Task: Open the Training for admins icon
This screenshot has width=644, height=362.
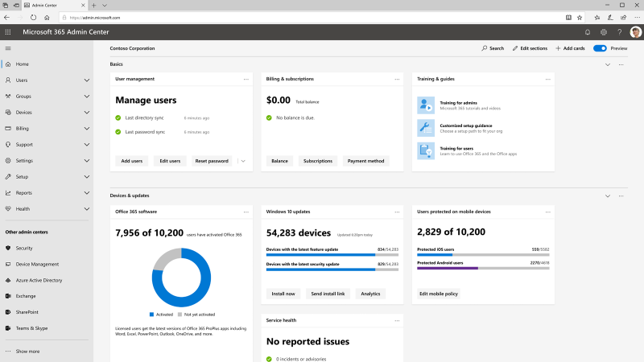Action: 426,105
